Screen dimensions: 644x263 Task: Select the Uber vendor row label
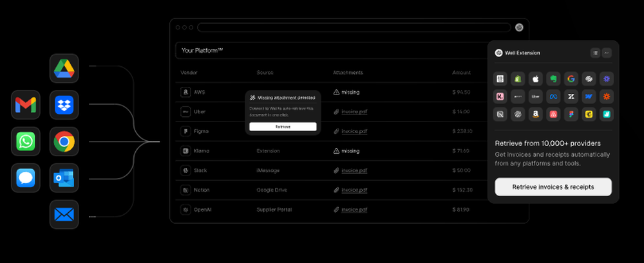click(200, 112)
